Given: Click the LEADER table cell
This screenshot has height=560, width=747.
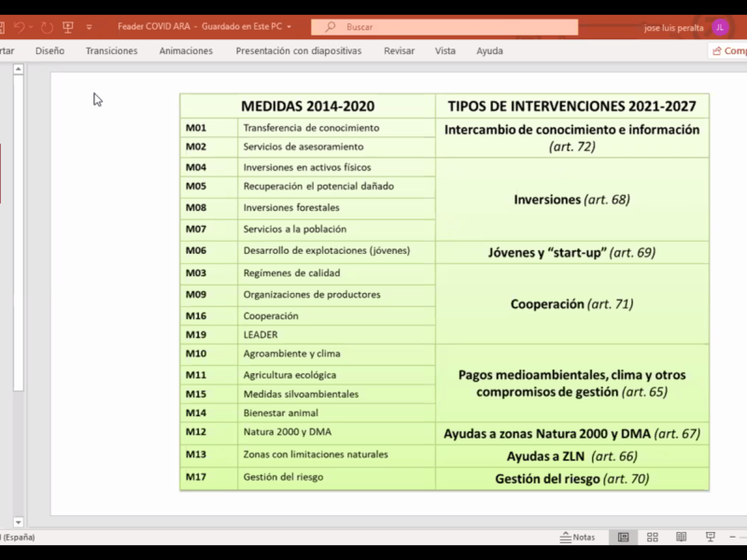Looking at the screenshot, I should [336, 335].
